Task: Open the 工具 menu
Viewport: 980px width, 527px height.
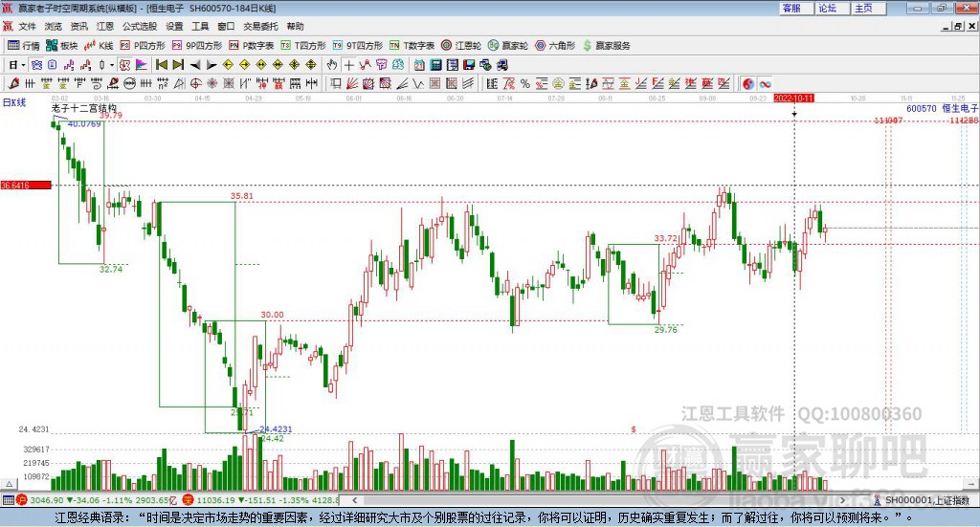Action: (x=200, y=26)
